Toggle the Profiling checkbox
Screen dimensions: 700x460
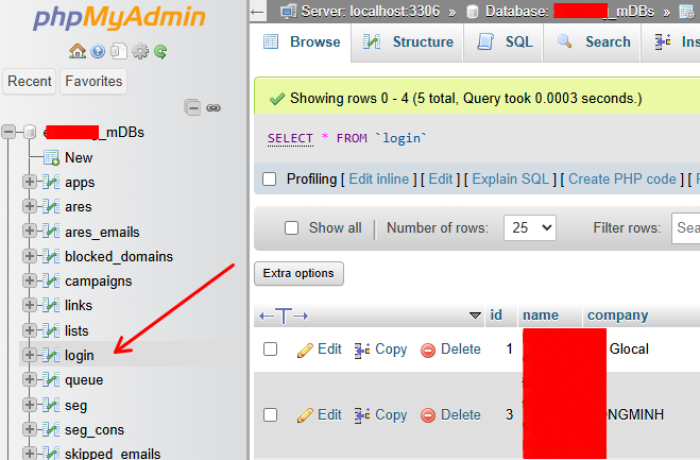[x=269, y=179]
